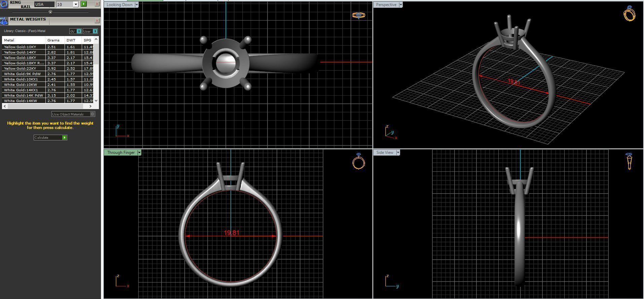Select the Perspective viewport label

386,5
